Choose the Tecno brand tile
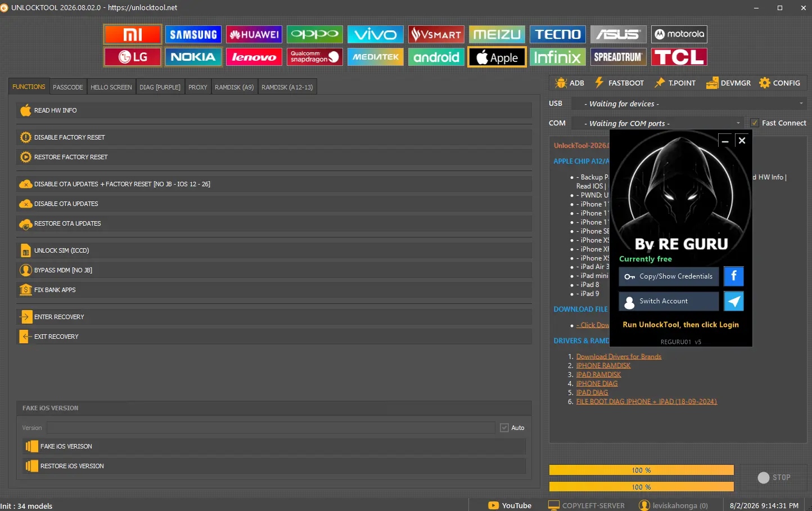The image size is (812, 511). [558, 34]
